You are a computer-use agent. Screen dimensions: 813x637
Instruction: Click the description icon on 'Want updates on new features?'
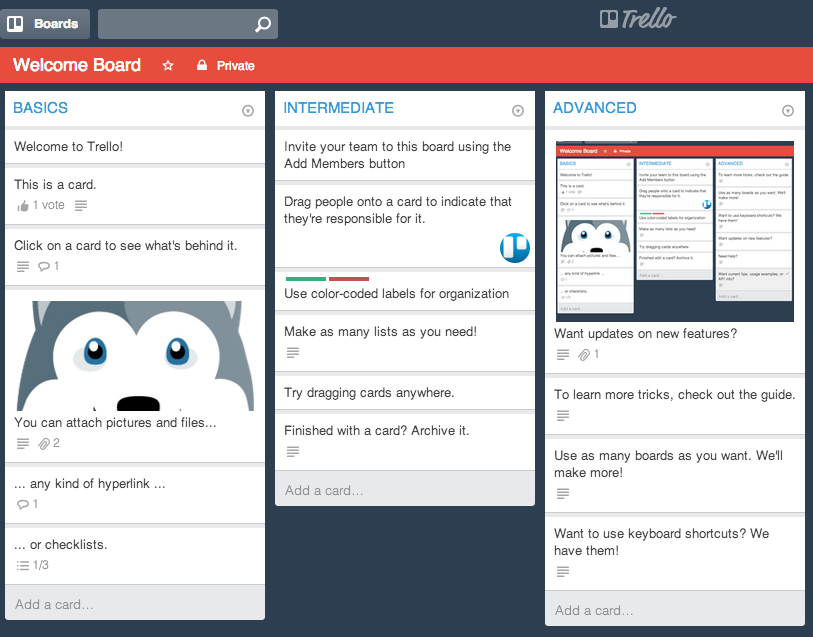[562, 353]
